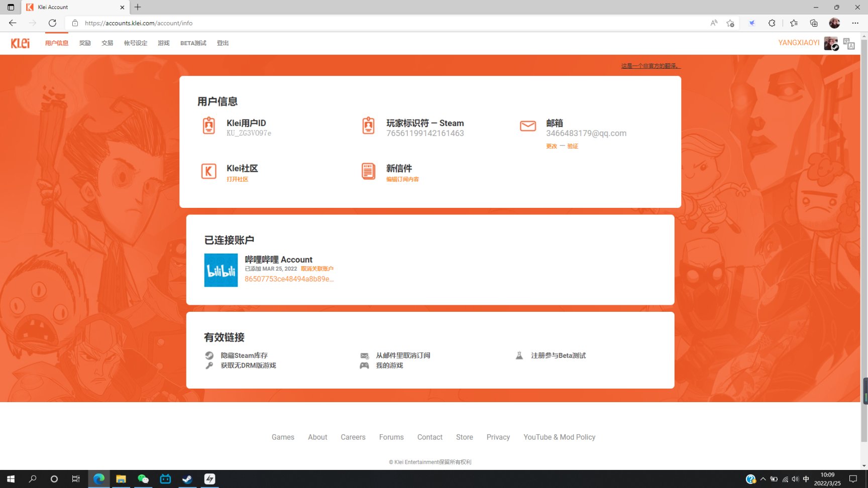The image size is (868, 488).
Task: Open 从邮件里取消订阅 link
Action: [403, 355]
